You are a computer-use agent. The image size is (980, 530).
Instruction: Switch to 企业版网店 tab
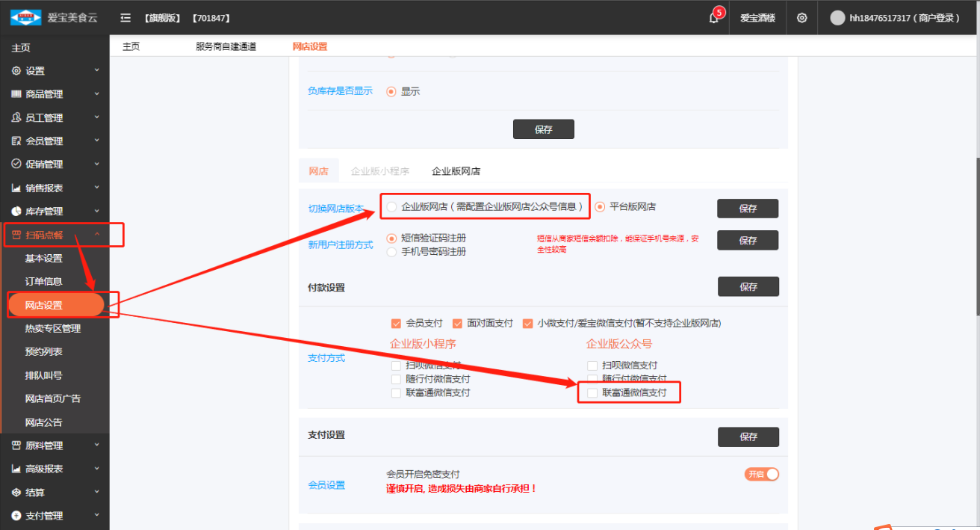pos(456,171)
